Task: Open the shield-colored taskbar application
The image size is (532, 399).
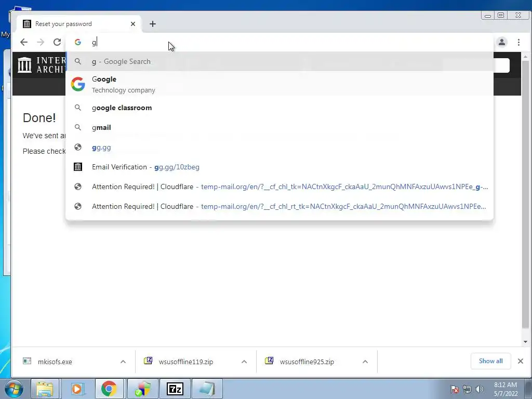Action: [x=142, y=389]
